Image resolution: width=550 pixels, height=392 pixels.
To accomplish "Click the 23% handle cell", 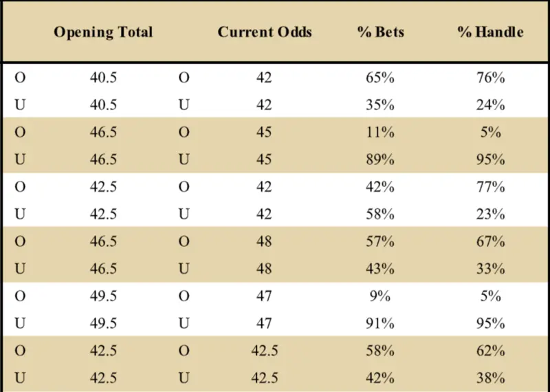I will pyautogui.click(x=491, y=214).
